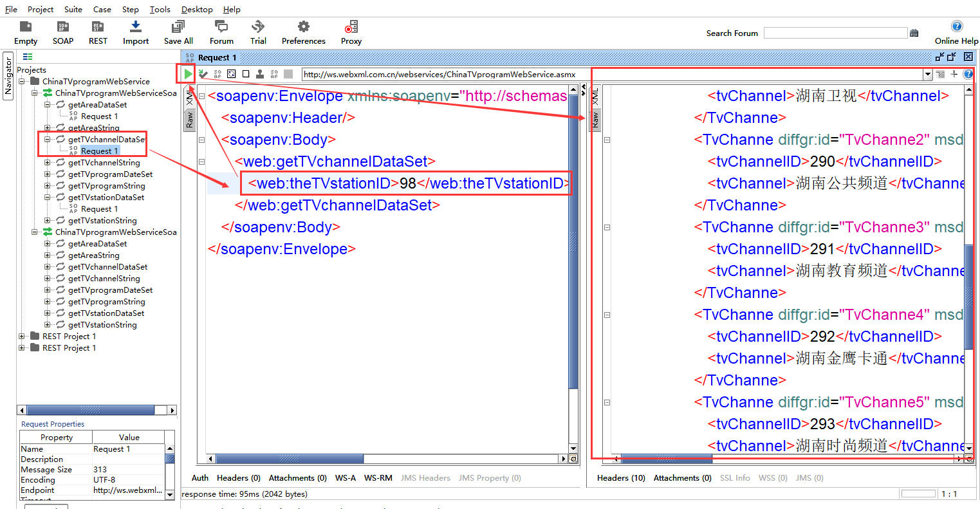This screenshot has width=980, height=509.
Task: Click the Proxy toolbar icon
Action: pyautogui.click(x=351, y=27)
